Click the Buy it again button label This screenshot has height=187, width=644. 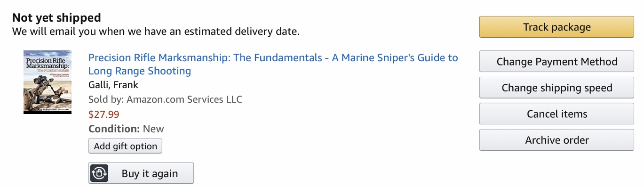[x=150, y=173]
